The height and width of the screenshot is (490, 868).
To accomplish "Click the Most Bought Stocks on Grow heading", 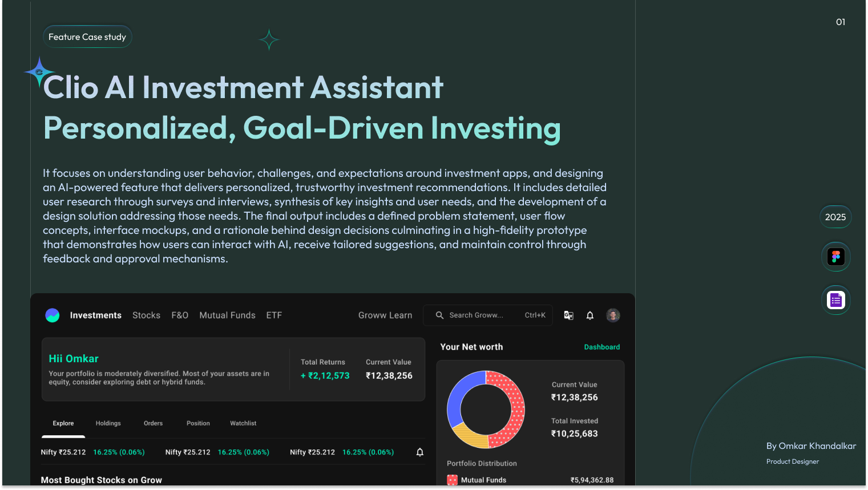I will 102,480.
